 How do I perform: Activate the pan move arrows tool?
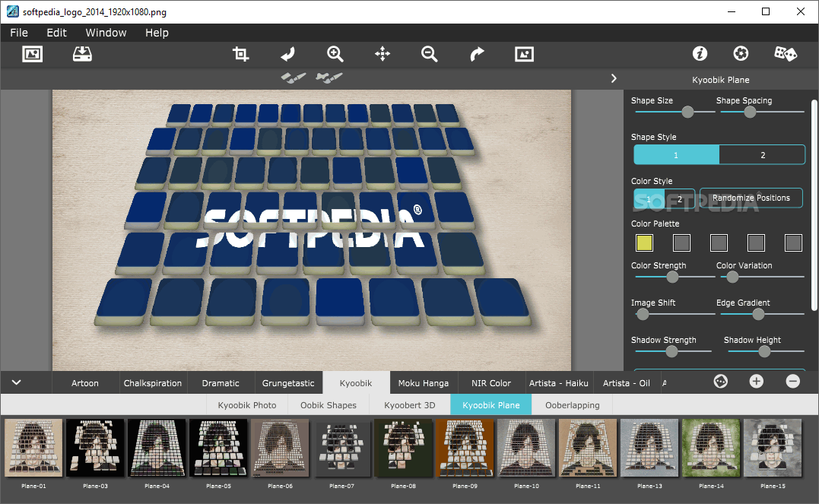click(383, 54)
